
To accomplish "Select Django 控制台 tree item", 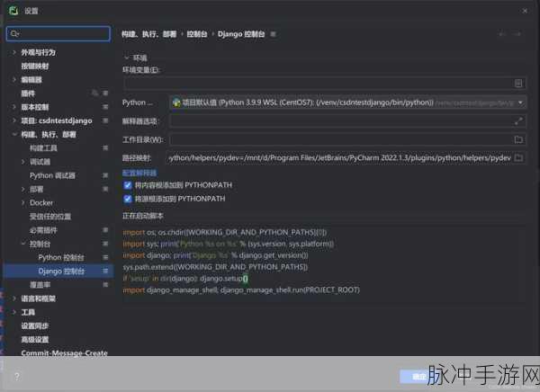I will (x=61, y=272).
